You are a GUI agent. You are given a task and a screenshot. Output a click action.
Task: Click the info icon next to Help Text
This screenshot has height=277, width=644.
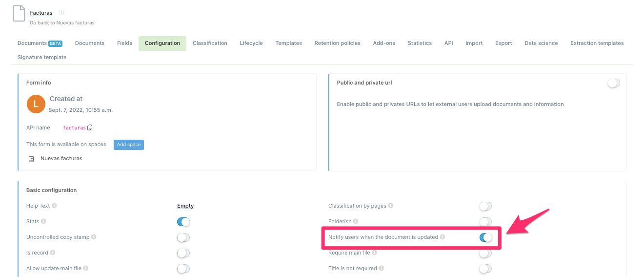tap(54, 206)
